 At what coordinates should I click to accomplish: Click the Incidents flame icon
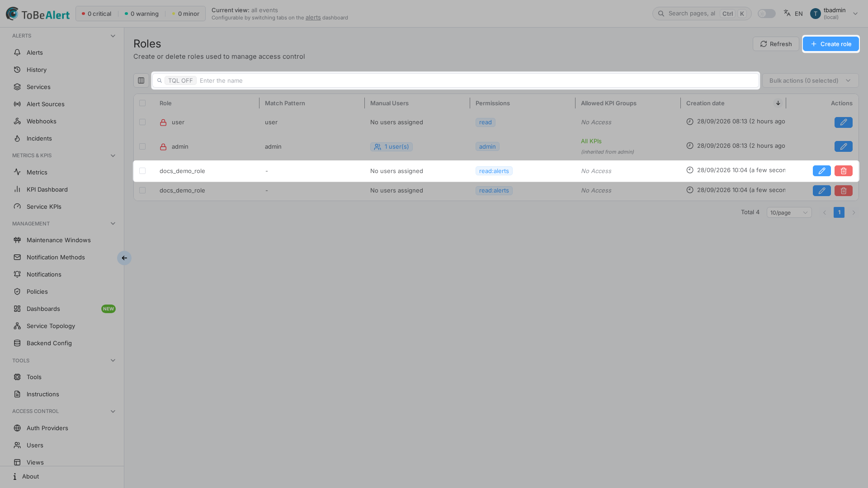17,138
